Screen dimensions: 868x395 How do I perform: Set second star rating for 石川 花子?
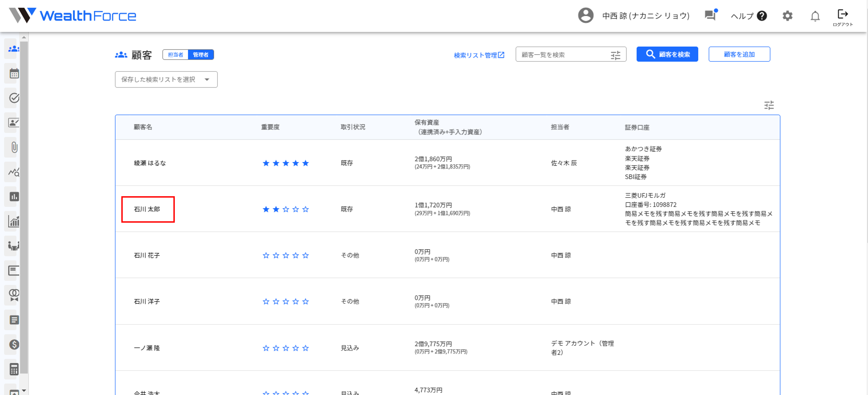[x=276, y=255]
